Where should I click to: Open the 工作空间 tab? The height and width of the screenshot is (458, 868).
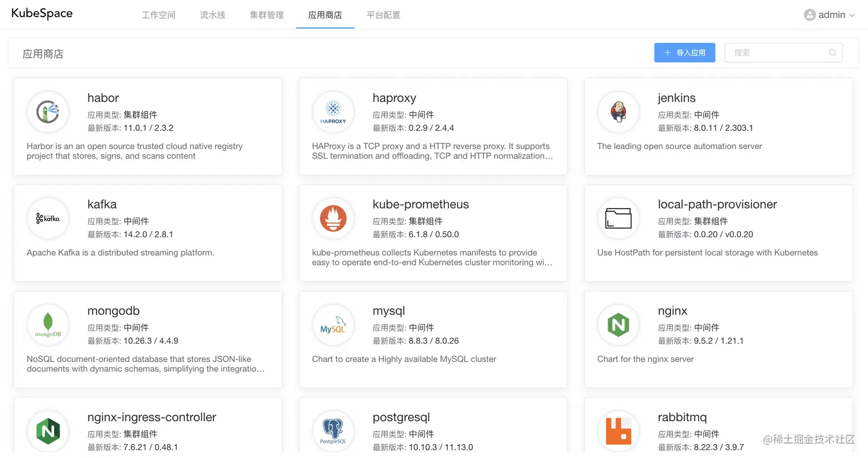[158, 15]
